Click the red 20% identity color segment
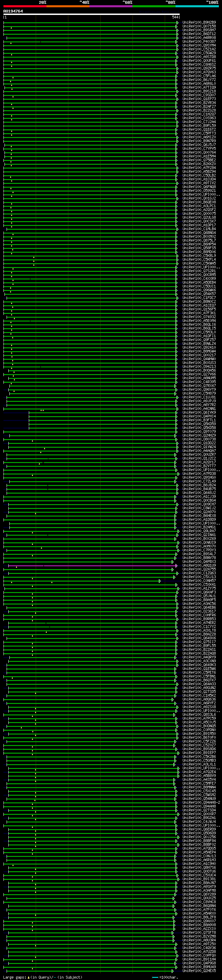 coord(25,6)
